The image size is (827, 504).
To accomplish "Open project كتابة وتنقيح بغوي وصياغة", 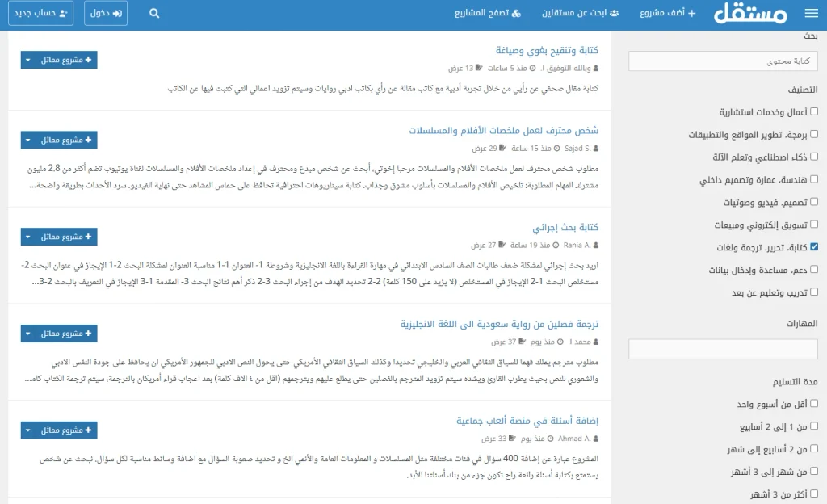I will click(x=547, y=50).
